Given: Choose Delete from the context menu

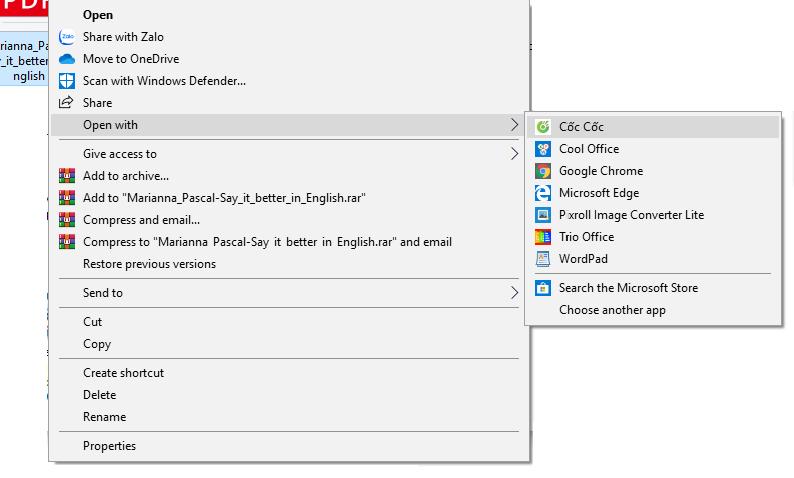Looking at the screenshot, I should (290, 394).
